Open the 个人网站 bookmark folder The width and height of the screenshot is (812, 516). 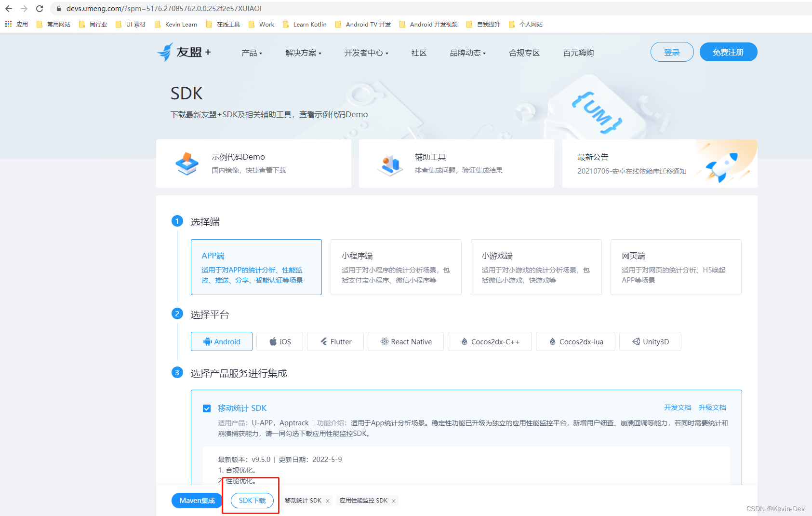(x=526, y=24)
